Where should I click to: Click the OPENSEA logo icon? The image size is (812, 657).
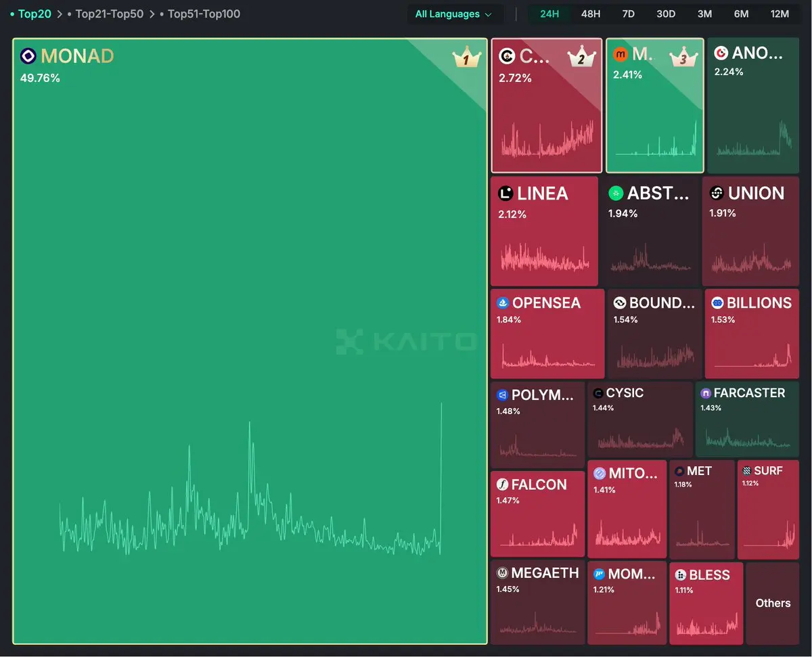click(x=503, y=303)
